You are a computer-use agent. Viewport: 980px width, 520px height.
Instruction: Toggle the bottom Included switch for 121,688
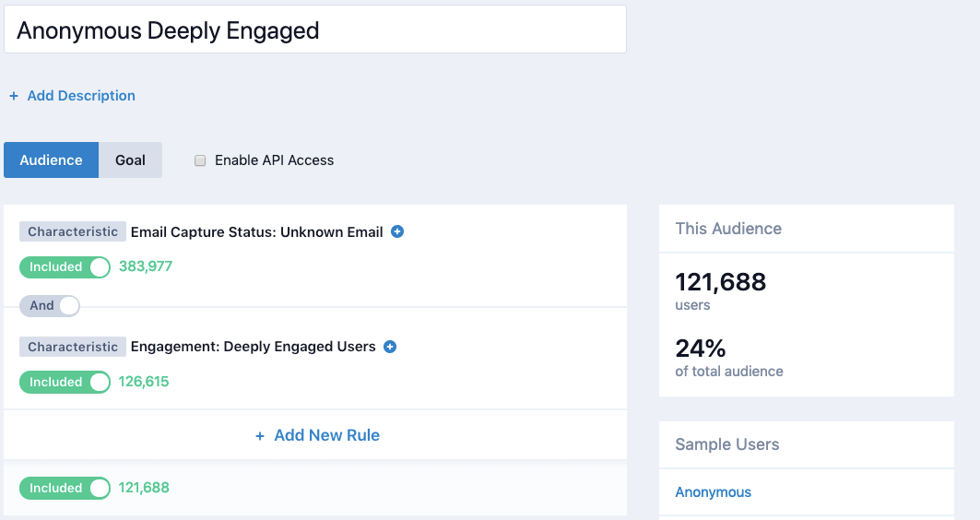point(65,489)
